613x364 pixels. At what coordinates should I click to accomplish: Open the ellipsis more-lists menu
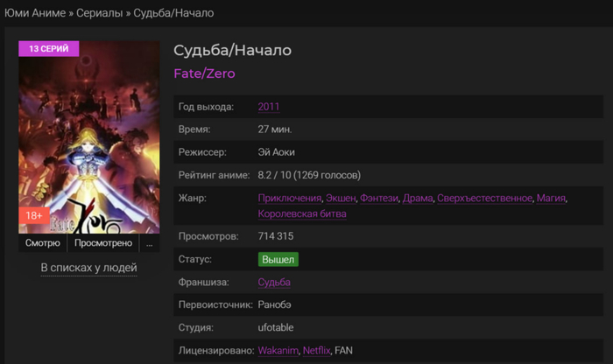(150, 243)
